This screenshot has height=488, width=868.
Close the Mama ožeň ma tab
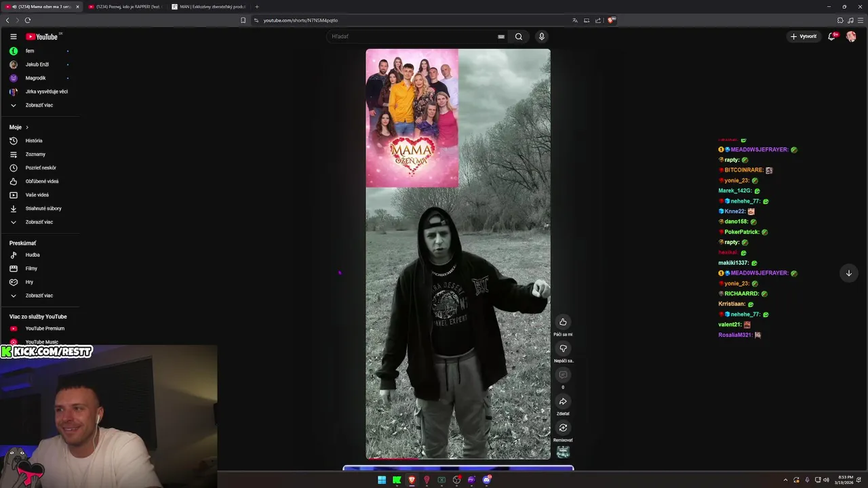(77, 7)
